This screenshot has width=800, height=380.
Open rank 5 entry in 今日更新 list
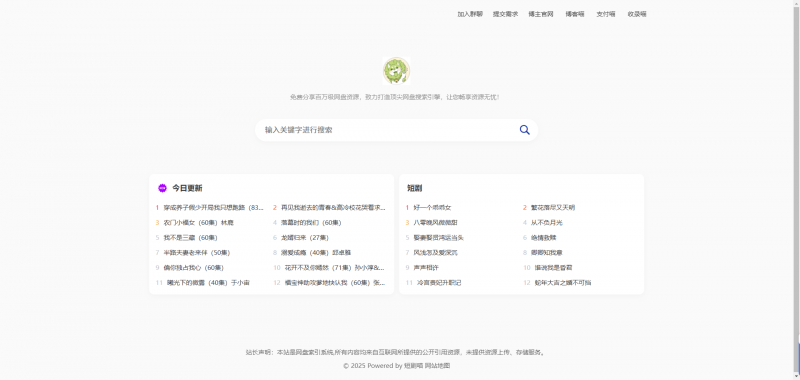190,238
